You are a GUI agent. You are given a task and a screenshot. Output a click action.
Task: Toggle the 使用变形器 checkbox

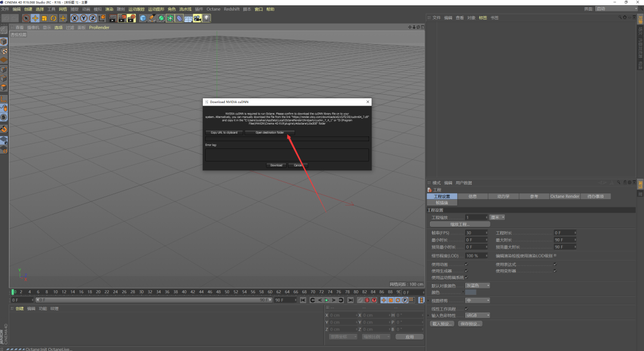555,271
